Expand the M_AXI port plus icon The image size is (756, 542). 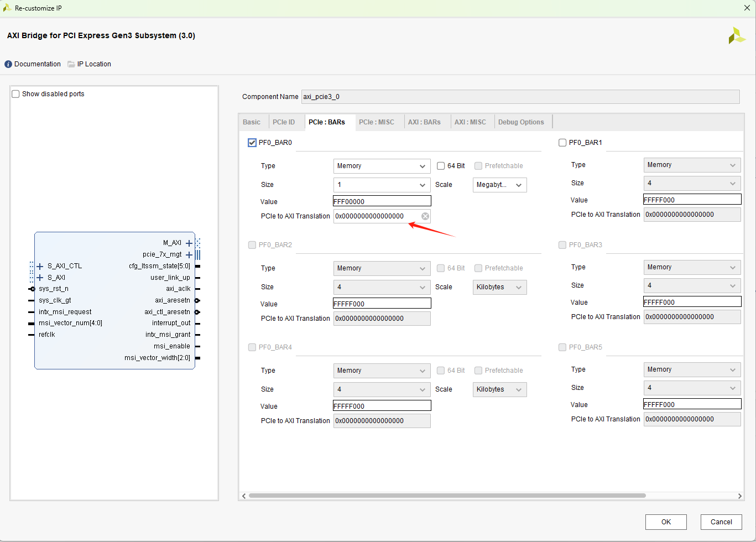(189, 243)
